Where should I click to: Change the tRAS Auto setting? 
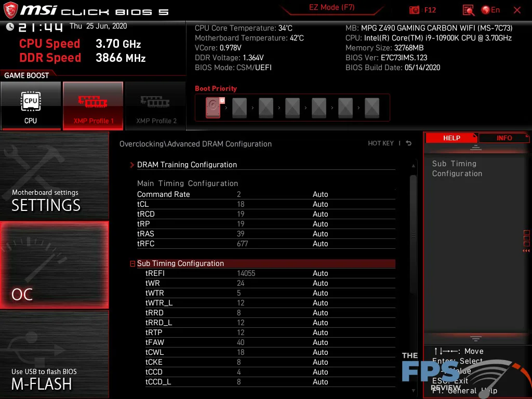pos(320,234)
